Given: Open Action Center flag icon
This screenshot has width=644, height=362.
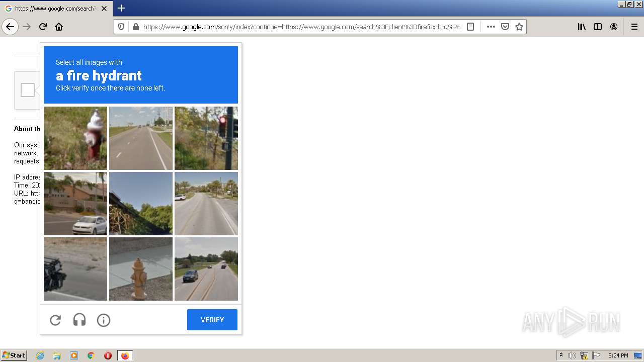Looking at the screenshot, I should pos(596,355).
